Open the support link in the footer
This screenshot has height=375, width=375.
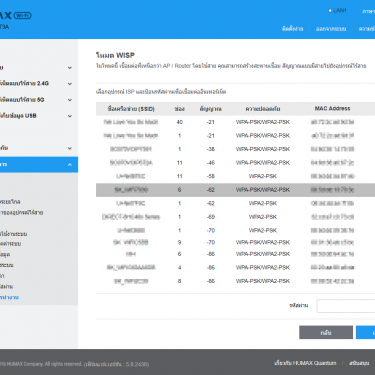point(359,363)
